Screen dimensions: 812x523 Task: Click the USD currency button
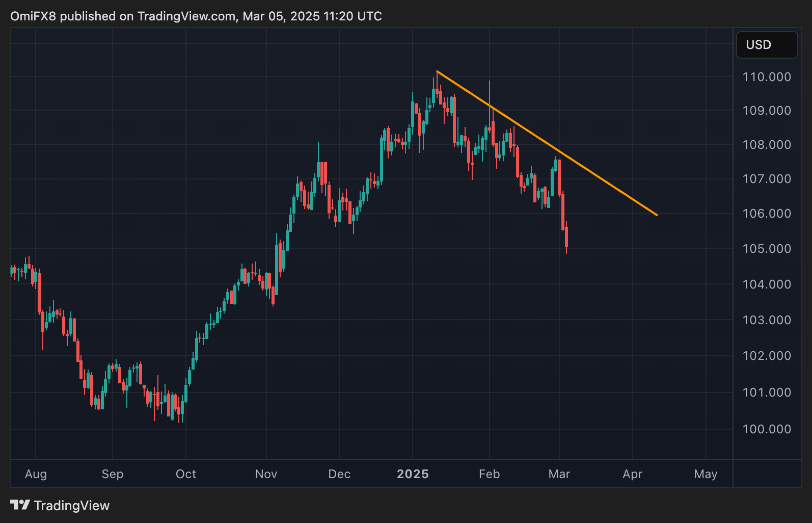tap(767, 45)
